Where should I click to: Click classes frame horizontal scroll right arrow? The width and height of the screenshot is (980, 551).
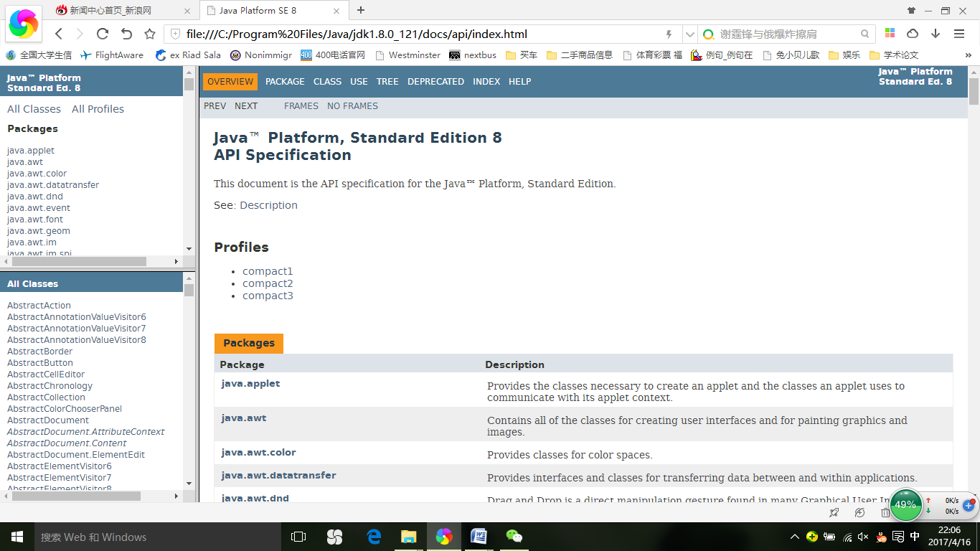coord(177,496)
